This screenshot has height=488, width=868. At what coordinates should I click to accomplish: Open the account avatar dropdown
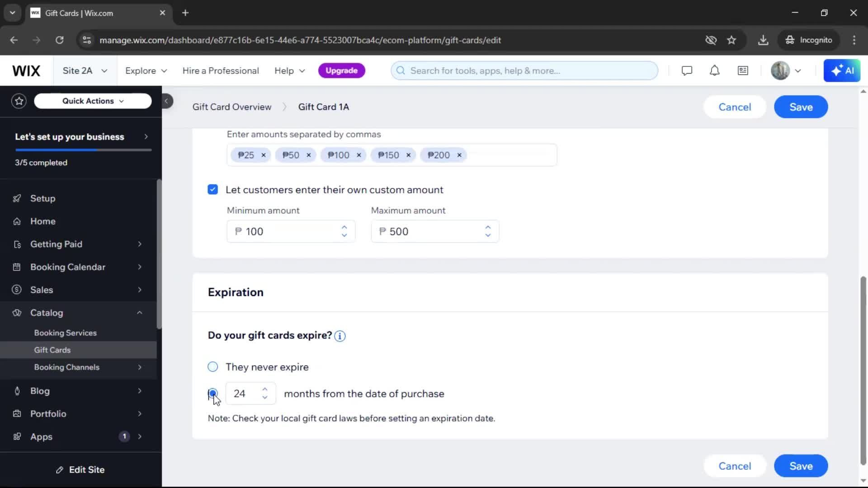[x=787, y=70]
